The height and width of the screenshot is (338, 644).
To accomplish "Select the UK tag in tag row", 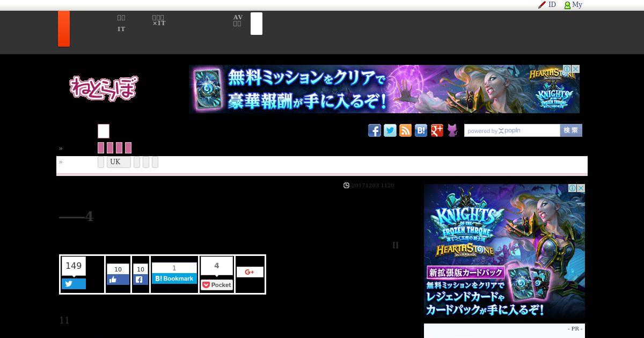I will click(x=119, y=162).
